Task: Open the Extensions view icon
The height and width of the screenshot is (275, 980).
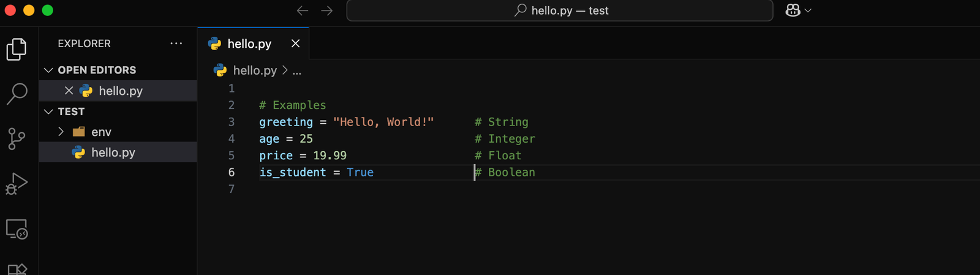Action: [x=17, y=269]
